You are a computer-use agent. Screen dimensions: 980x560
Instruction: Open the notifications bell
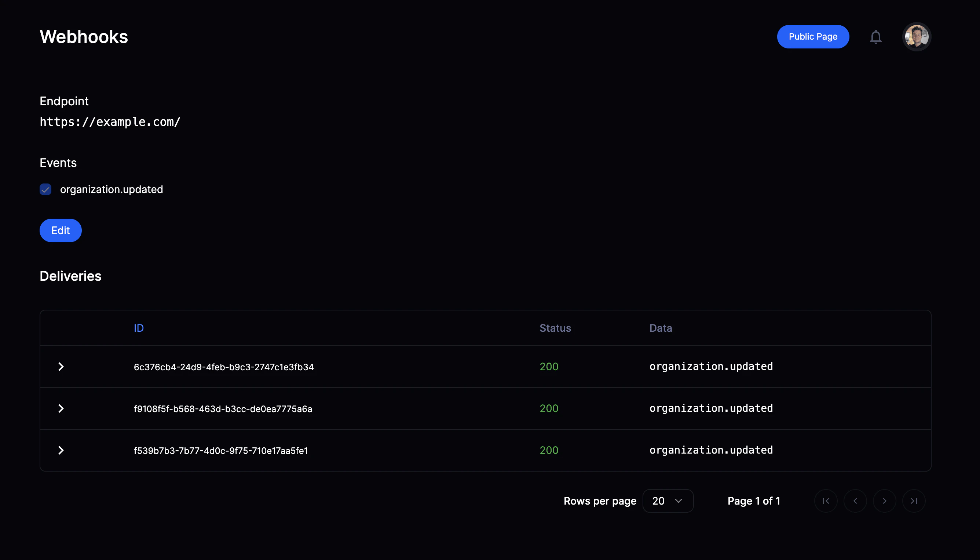pos(875,37)
